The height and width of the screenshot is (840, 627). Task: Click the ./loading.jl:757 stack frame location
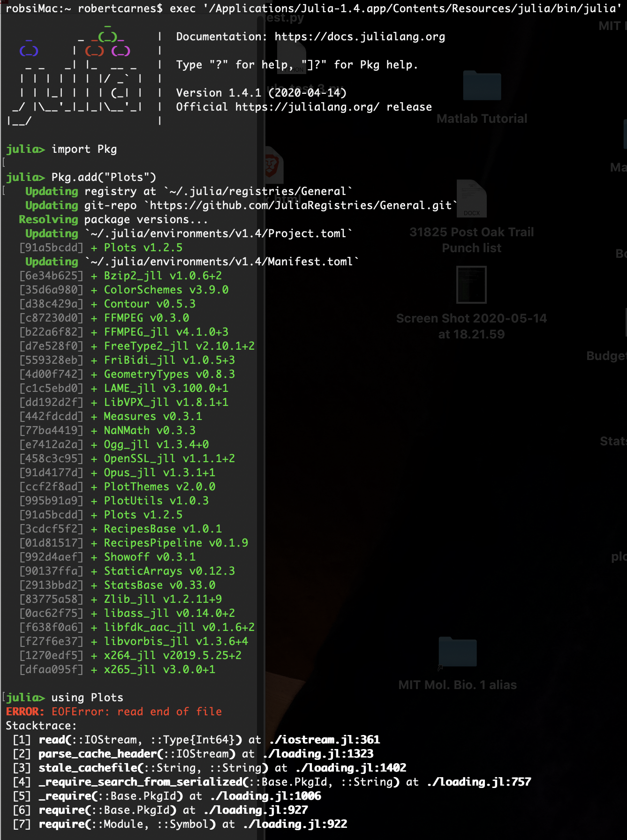point(479,782)
